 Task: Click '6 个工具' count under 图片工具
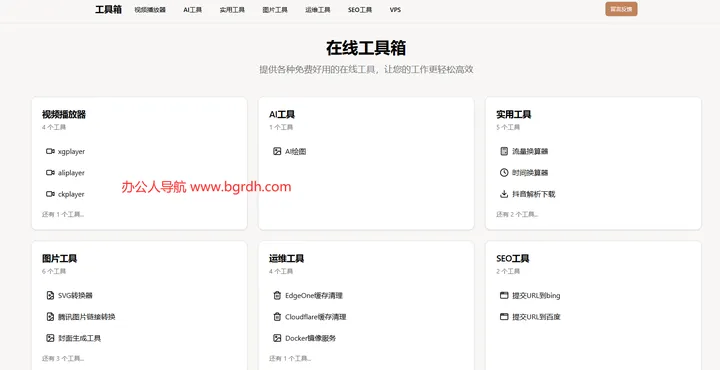[54, 271]
